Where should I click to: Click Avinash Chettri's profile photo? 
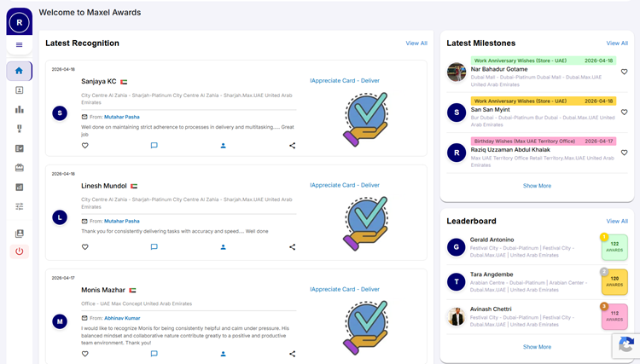click(457, 317)
